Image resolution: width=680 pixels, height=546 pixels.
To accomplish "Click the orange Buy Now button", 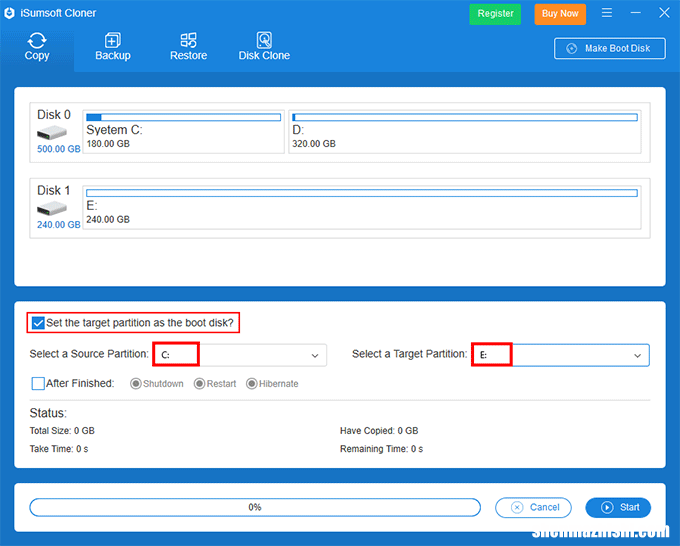I will pos(560,13).
